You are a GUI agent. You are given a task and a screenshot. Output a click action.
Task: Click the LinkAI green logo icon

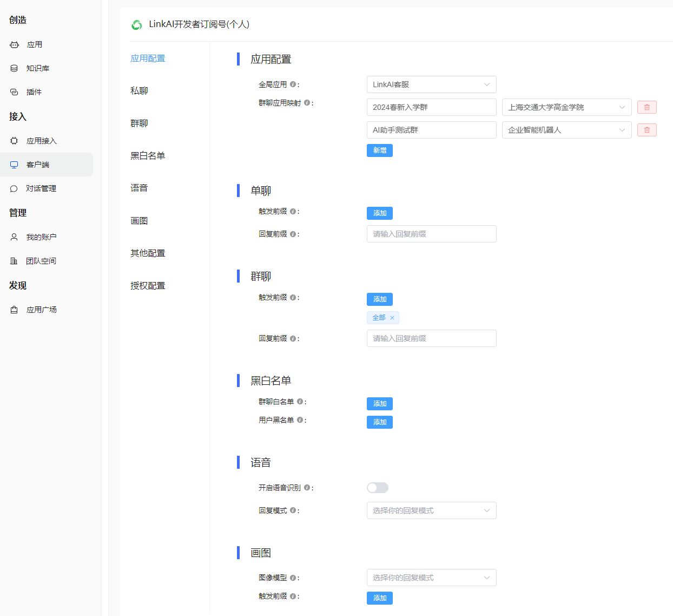[137, 24]
